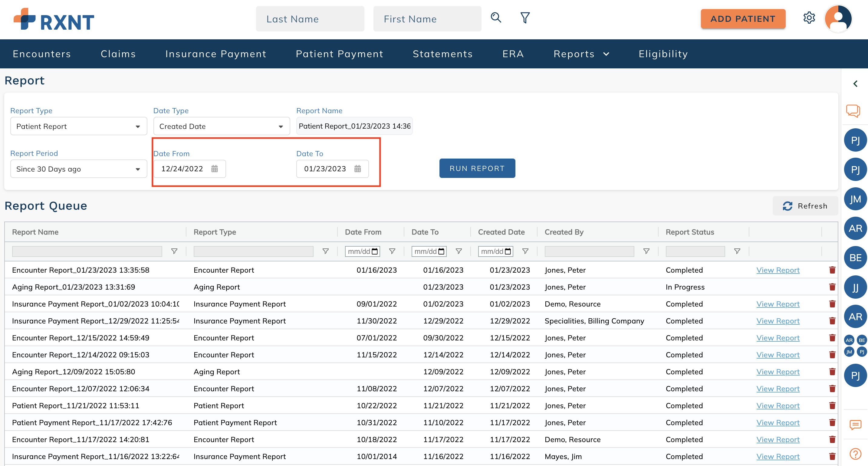The width and height of the screenshot is (868, 466).
Task: Click the JJ avatar in sidebar
Action: pos(855,287)
